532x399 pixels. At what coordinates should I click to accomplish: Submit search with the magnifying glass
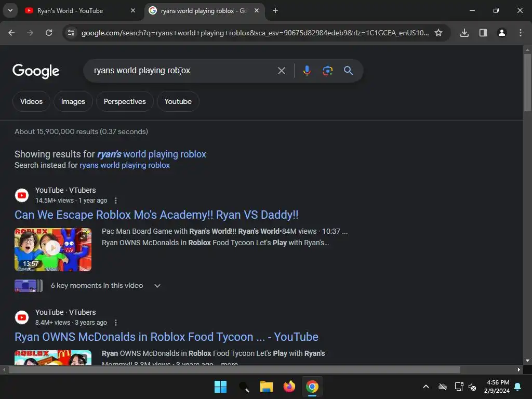click(x=349, y=71)
